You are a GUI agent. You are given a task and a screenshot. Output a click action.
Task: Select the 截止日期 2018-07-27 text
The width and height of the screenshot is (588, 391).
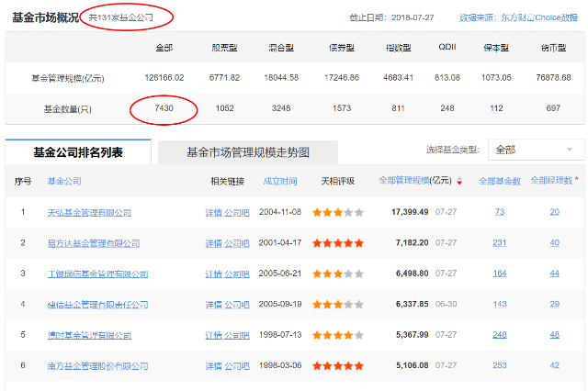[x=391, y=17]
